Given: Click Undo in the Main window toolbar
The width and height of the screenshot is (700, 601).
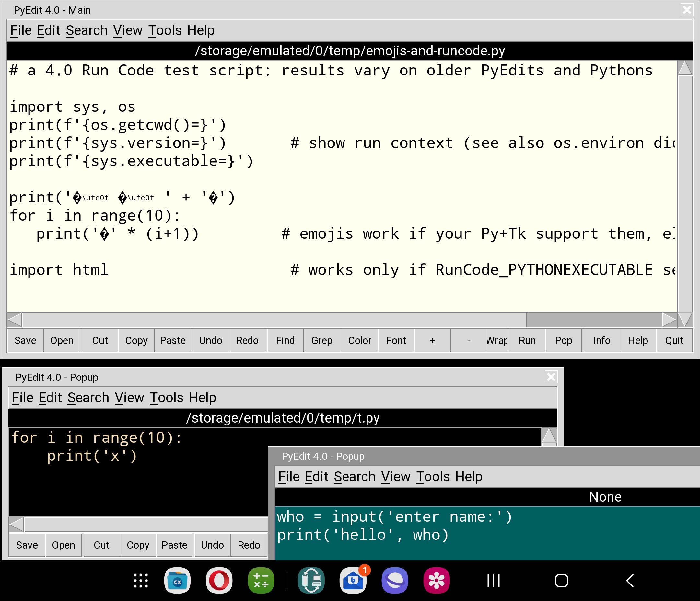Looking at the screenshot, I should (211, 340).
